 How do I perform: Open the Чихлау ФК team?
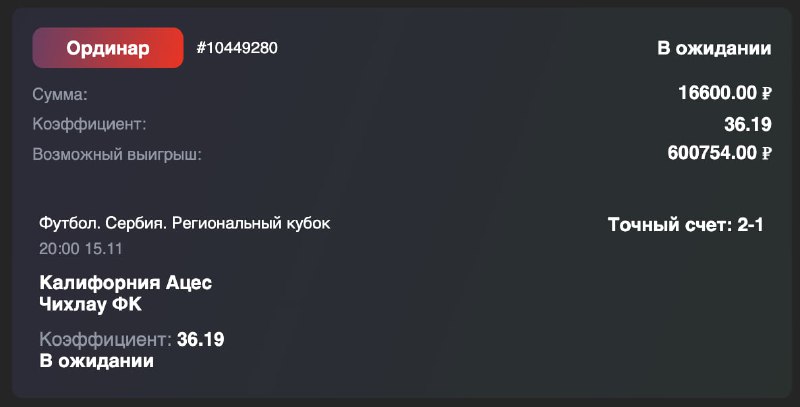[91, 303]
